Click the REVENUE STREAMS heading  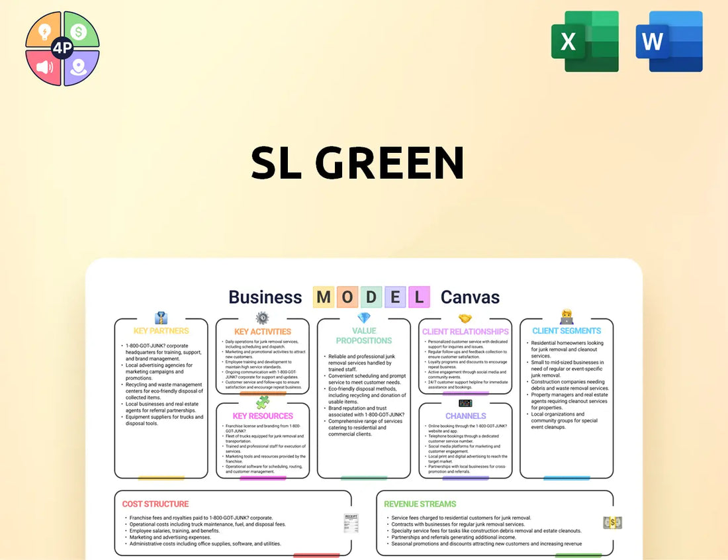(x=420, y=504)
